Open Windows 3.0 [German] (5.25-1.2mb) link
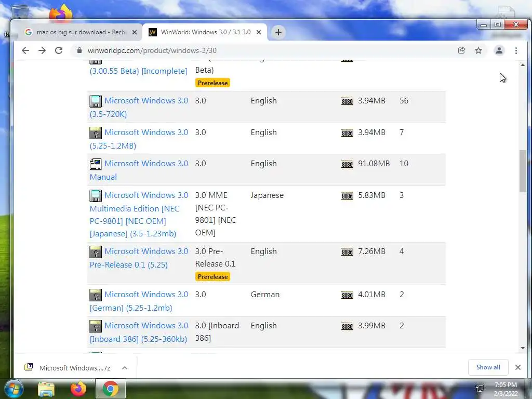 pos(139,301)
